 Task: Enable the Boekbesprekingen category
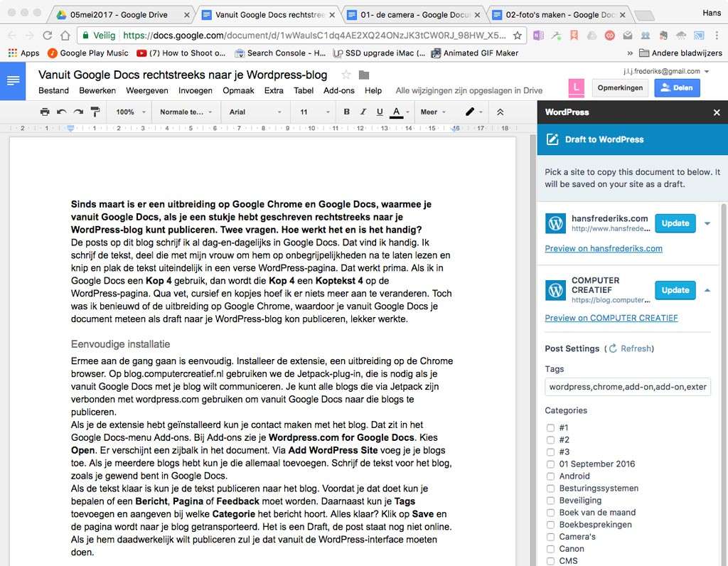pos(550,524)
